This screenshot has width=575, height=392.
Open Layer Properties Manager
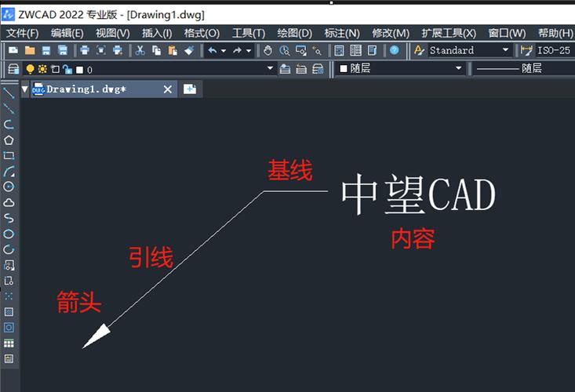tap(13, 69)
